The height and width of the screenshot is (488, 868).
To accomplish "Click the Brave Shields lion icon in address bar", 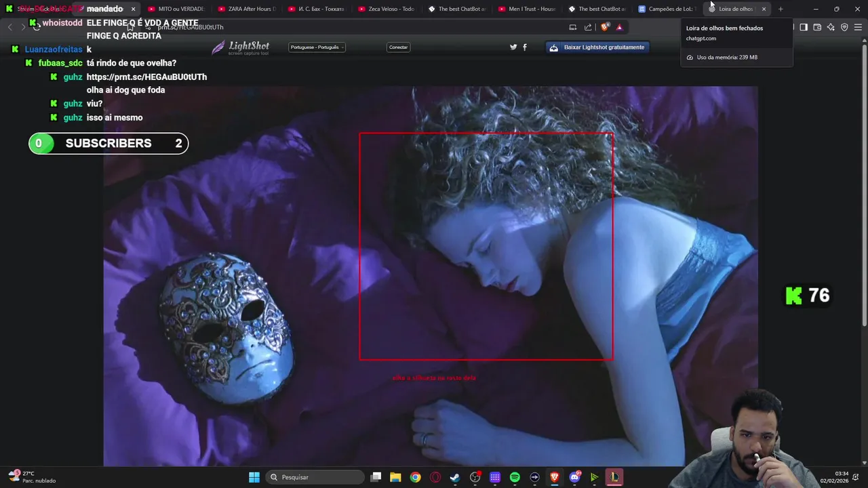I will pyautogui.click(x=605, y=27).
